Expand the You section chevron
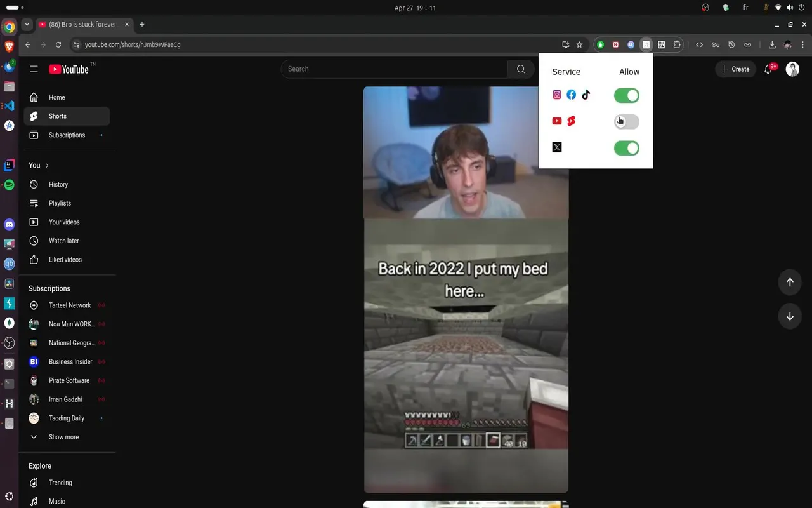812x508 pixels. point(47,166)
